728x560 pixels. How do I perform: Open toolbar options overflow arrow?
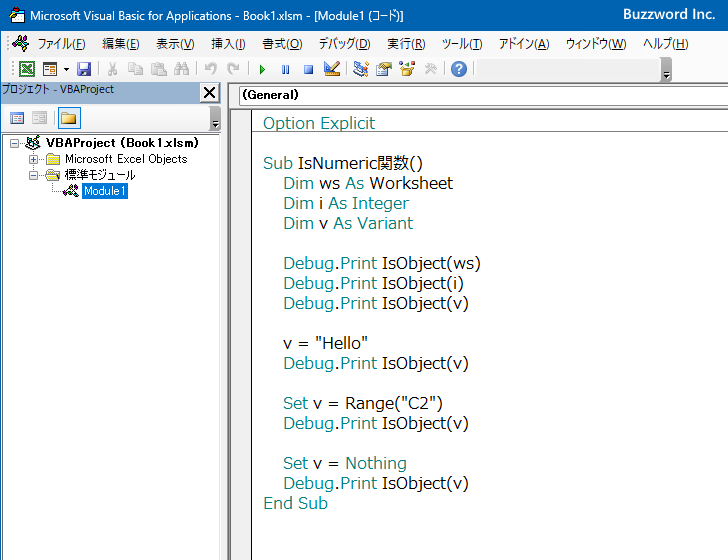(666, 70)
